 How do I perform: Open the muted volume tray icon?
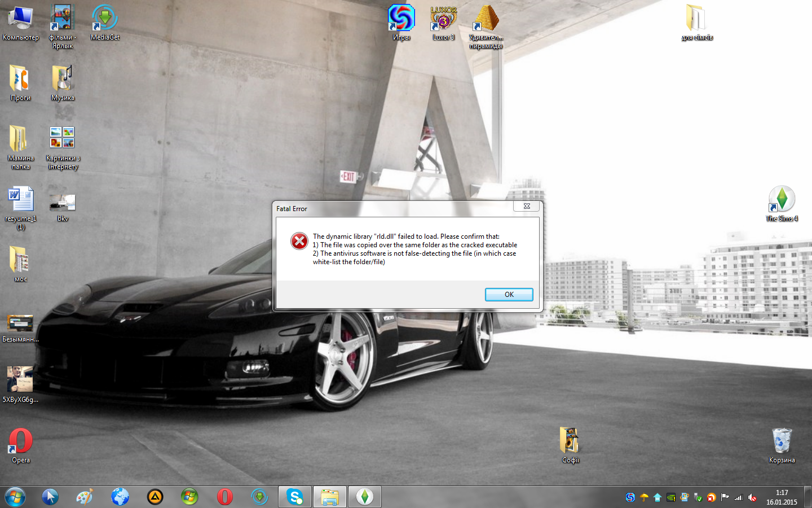pos(752,497)
